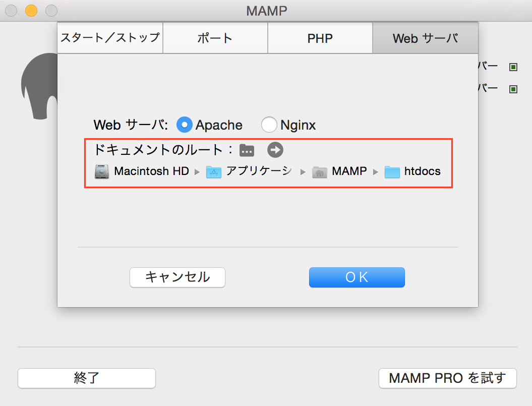Image resolution: width=532 pixels, height=406 pixels.
Task: Click the path arrow before htdocs
Action: click(x=376, y=172)
